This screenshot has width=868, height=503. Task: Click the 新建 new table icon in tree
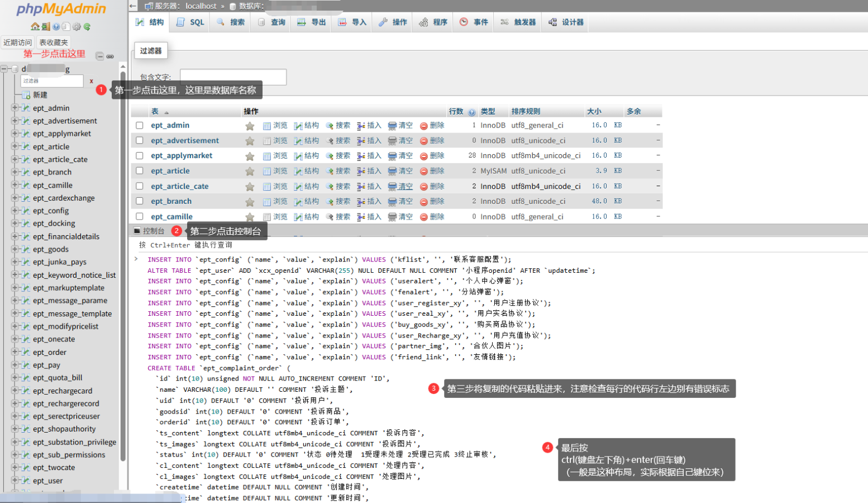click(x=26, y=95)
